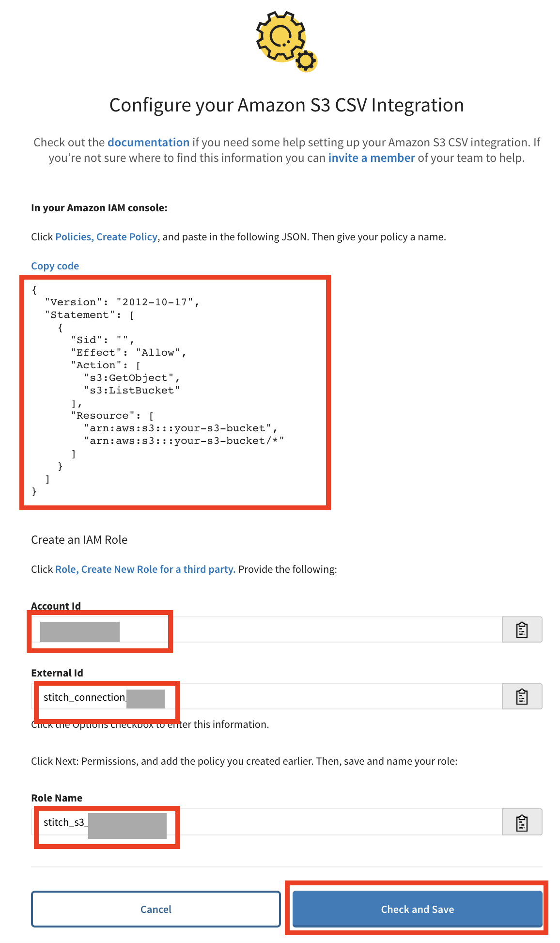Click the Check and Save button
Screen dimensions: 560x943
click(x=418, y=909)
